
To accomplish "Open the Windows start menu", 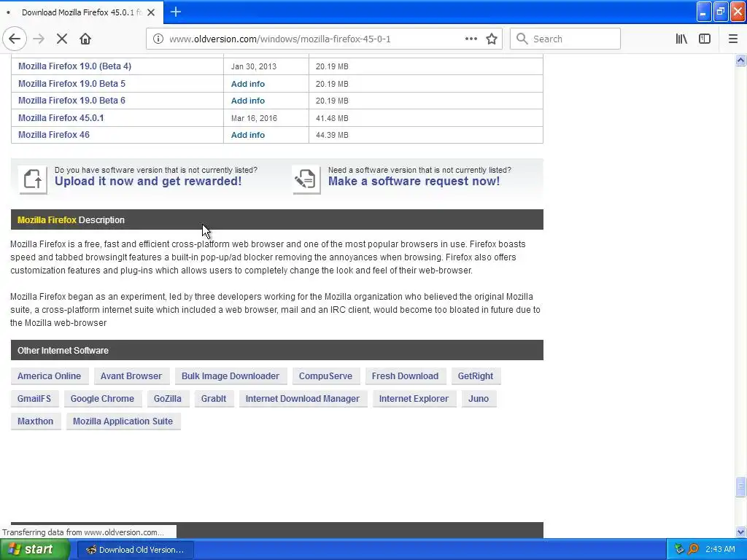I will pyautogui.click(x=34, y=549).
